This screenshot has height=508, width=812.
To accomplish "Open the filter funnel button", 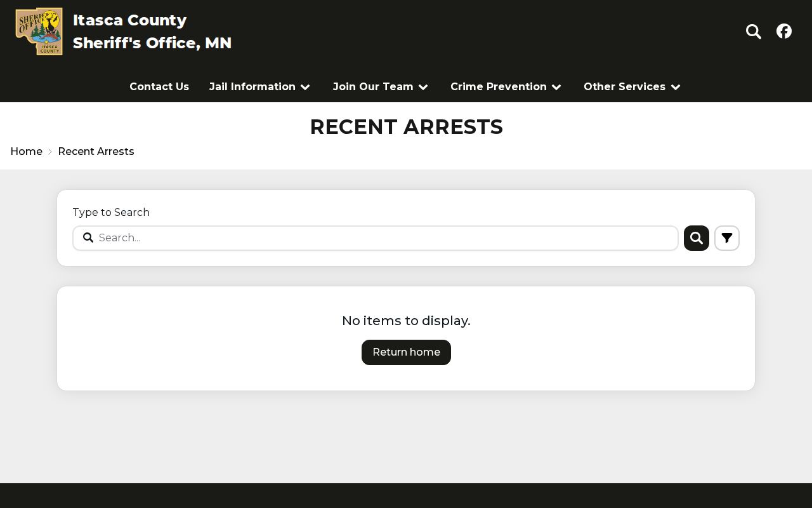I will (727, 238).
